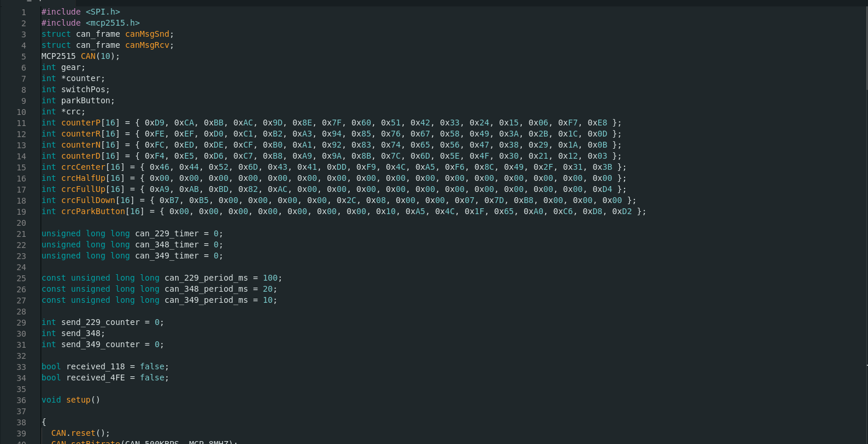Click the crcFullDown array name
Screen dimensions: 868x444
point(88,201)
